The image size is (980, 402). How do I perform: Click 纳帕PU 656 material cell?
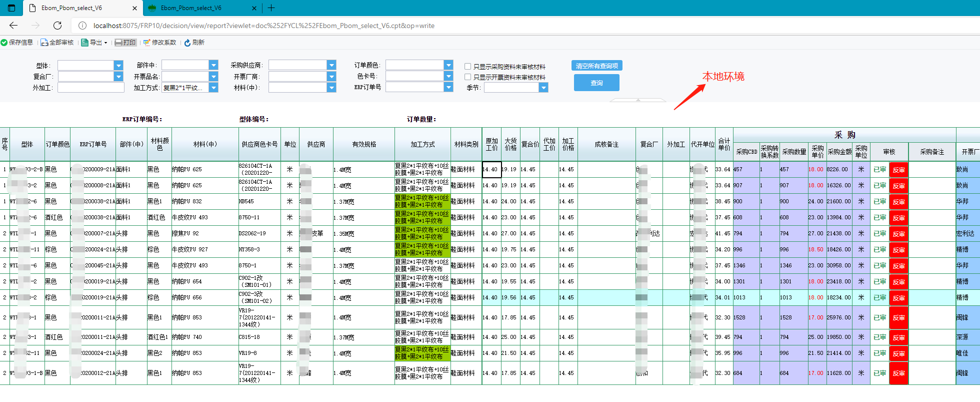(204, 297)
